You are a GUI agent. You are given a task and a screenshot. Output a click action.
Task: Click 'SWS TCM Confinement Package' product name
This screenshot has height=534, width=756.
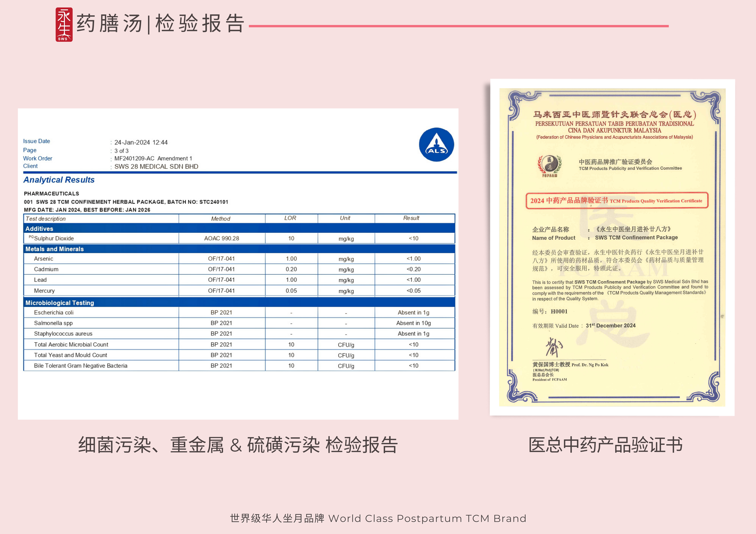coord(636,237)
